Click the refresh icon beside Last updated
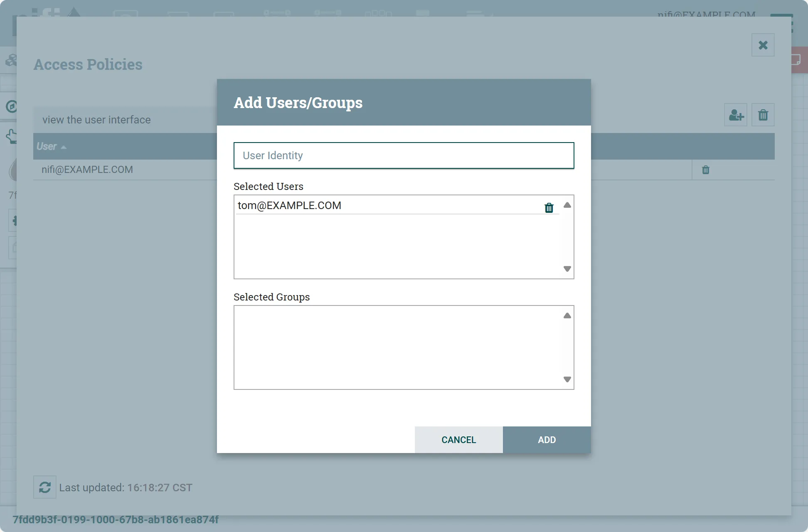The width and height of the screenshot is (808, 532). 45,487
